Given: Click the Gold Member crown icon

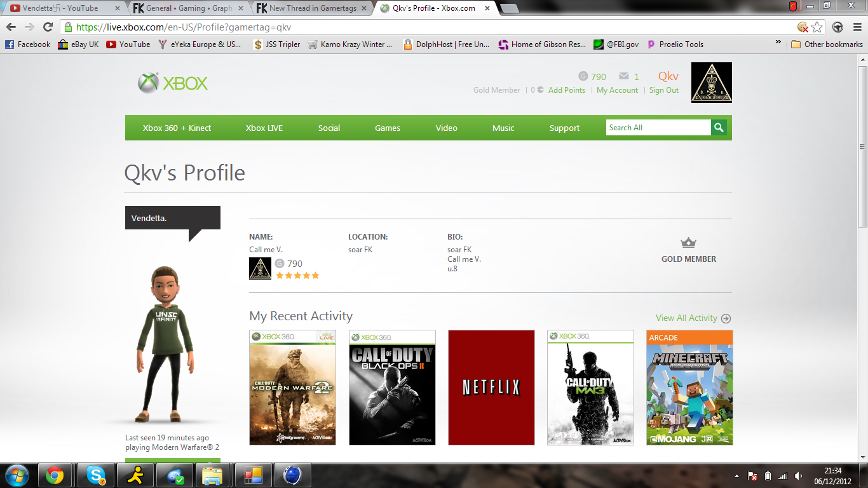Looking at the screenshot, I should tap(688, 243).
